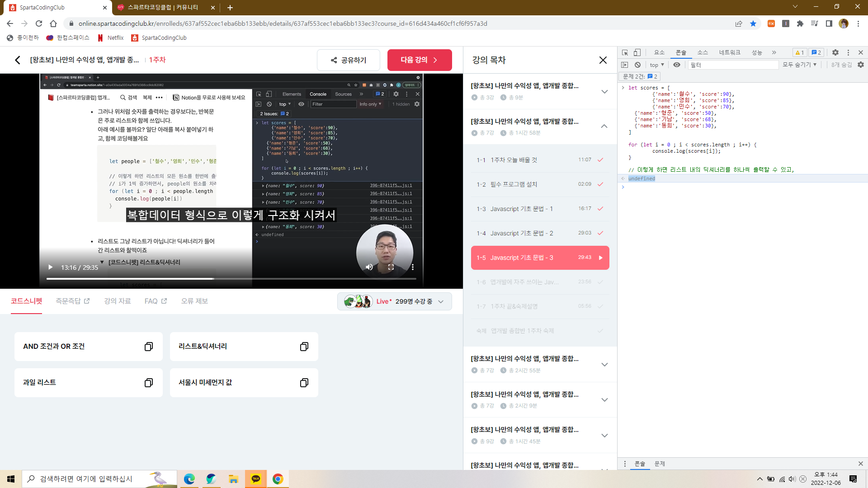Viewport: 868px width, 488px height.
Task: Switch to DevTools 네트워크 tab
Action: [730, 52]
